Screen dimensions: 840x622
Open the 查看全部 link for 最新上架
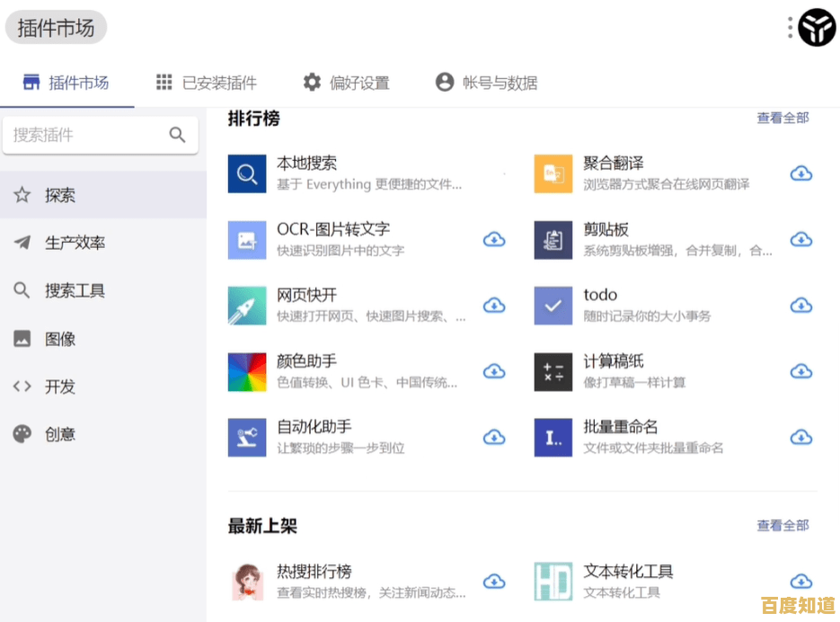click(x=782, y=526)
